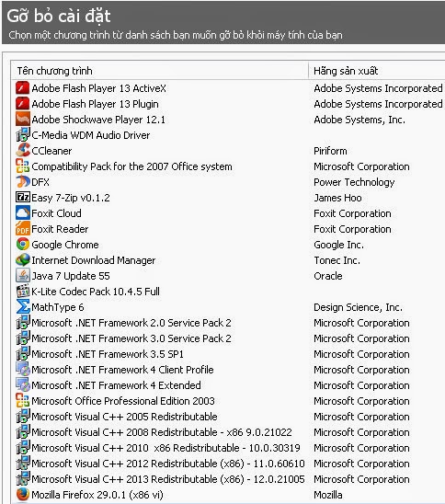Image resolution: width=445 pixels, height=504 pixels.
Task: Click the MathType 6 sigma icon
Action: coord(23,307)
